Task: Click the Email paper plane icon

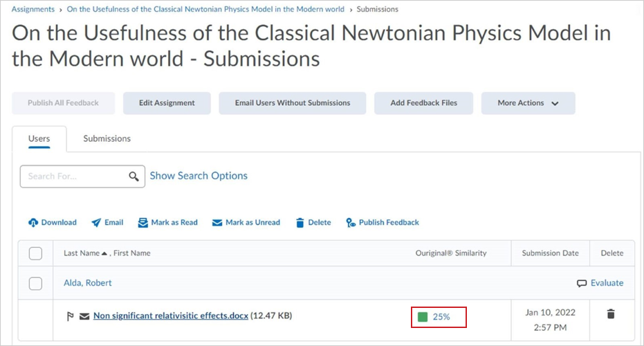Action: click(x=96, y=223)
